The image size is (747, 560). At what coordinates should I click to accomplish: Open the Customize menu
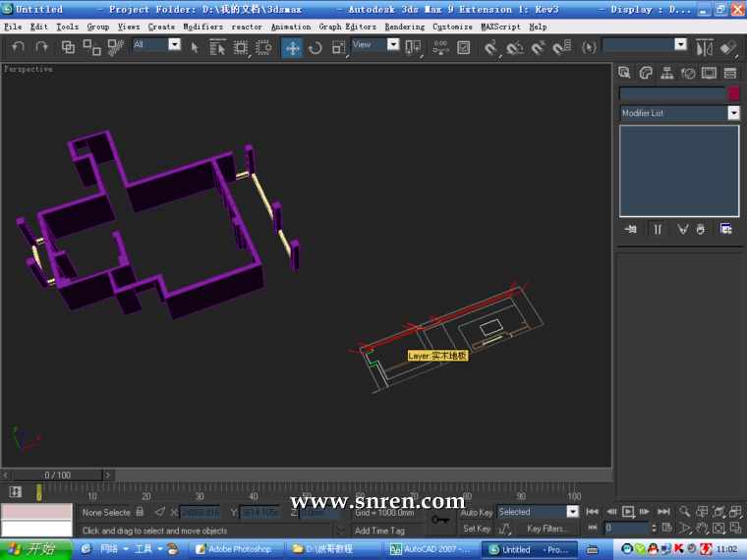[452, 27]
